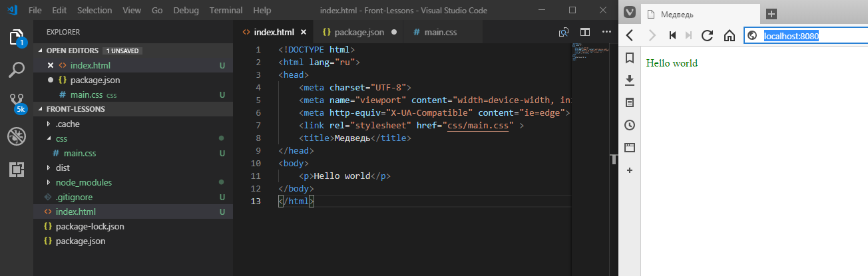Open the browser bookmarks panel

(x=630, y=59)
